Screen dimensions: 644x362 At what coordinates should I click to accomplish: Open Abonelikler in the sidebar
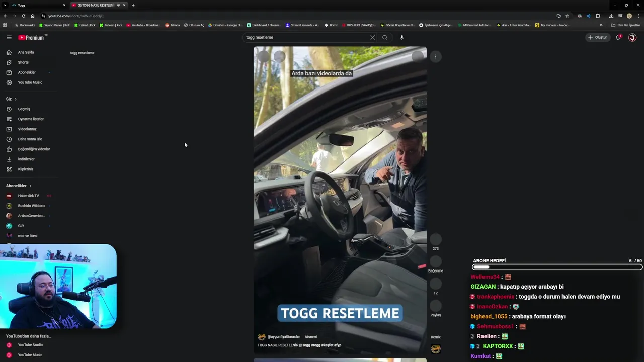pos(27,72)
